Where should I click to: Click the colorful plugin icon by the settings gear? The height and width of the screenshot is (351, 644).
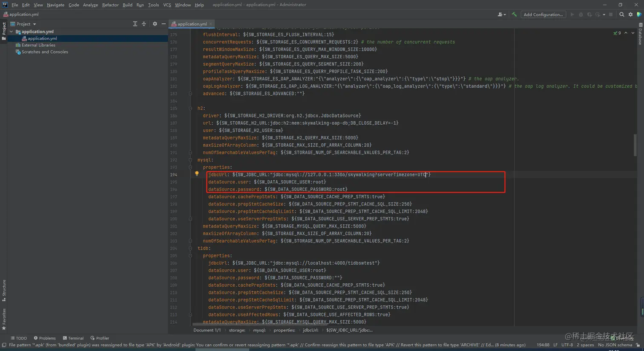(639, 14)
